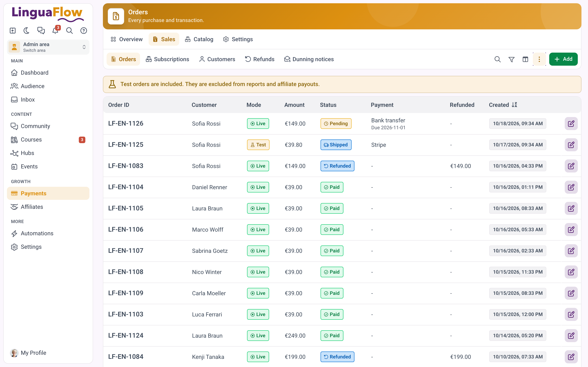Search orders using table magnifier icon
588x367 pixels.
(x=497, y=59)
